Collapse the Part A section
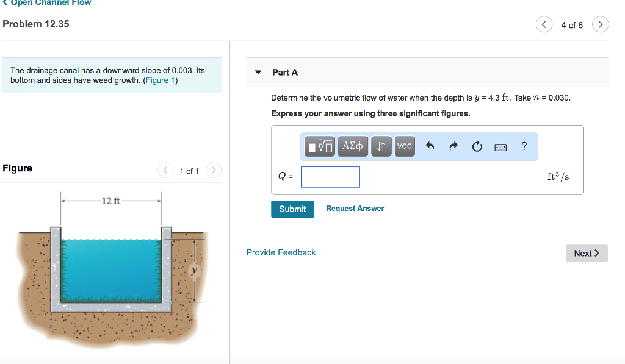The image size is (625, 364). [258, 71]
